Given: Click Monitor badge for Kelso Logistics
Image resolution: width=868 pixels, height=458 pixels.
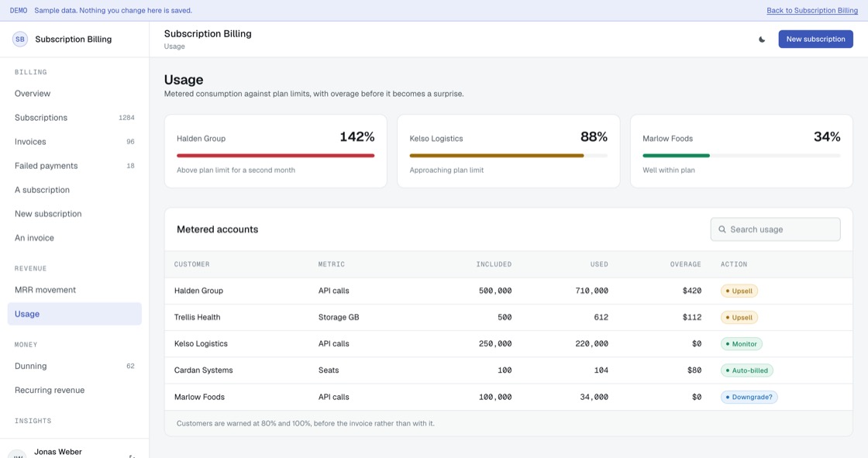Looking at the screenshot, I should pyautogui.click(x=741, y=344).
